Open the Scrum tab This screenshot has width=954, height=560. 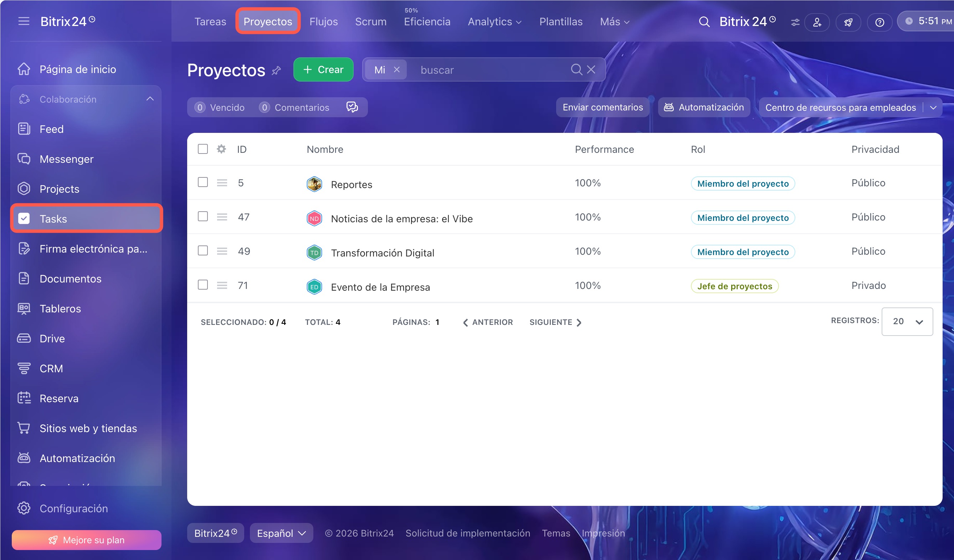pyautogui.click(x=371, y=22)
